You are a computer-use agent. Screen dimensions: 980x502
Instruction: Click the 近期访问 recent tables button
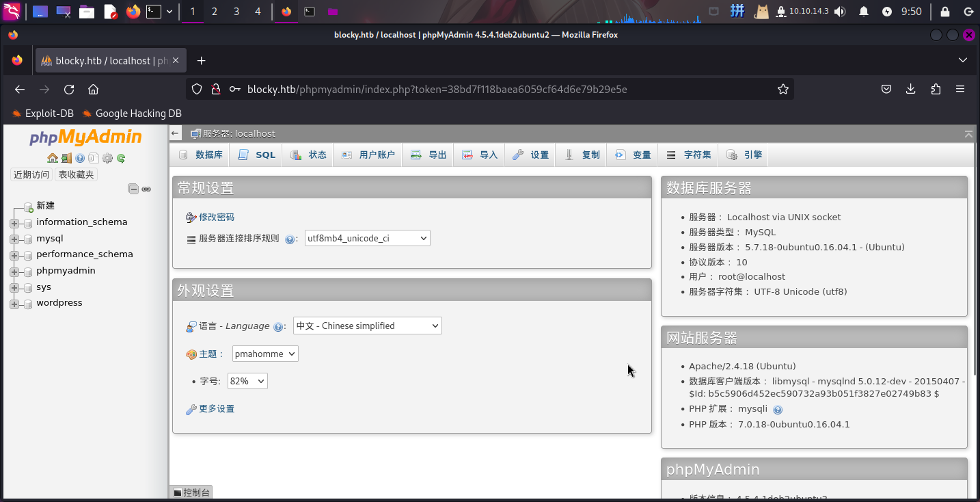(x=31, y=174)
